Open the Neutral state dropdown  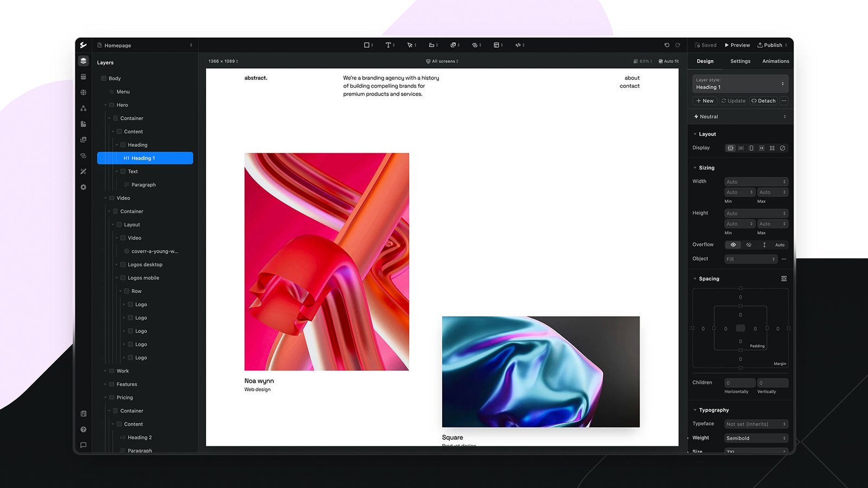(x=740, y=117)
